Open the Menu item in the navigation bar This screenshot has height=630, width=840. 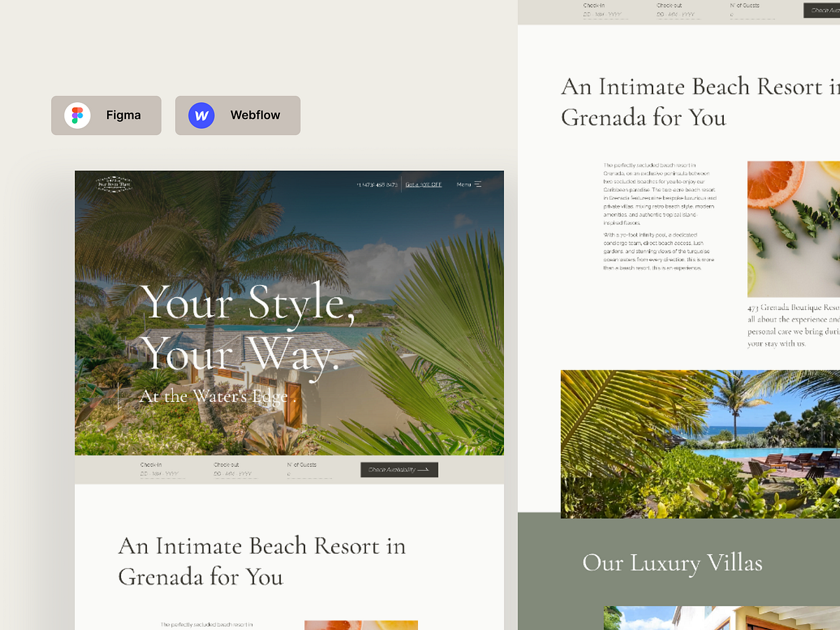(x=463, y=184)
